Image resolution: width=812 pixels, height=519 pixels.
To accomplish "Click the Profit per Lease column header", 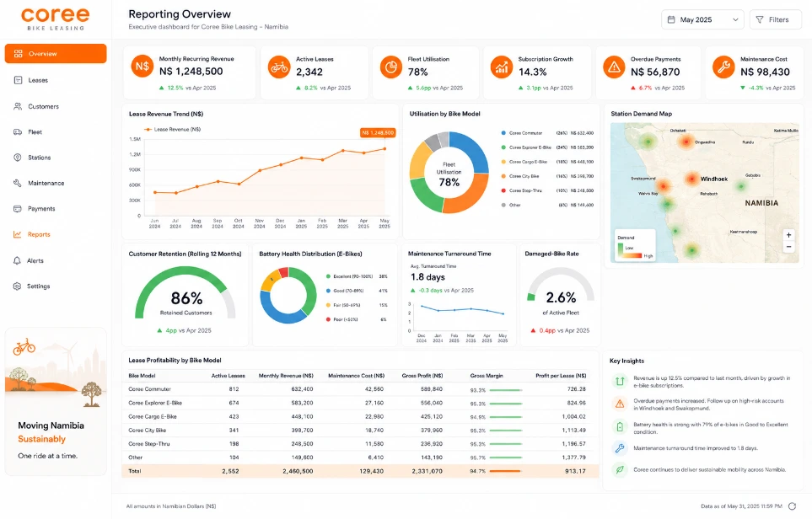I will tap(561, 376).
